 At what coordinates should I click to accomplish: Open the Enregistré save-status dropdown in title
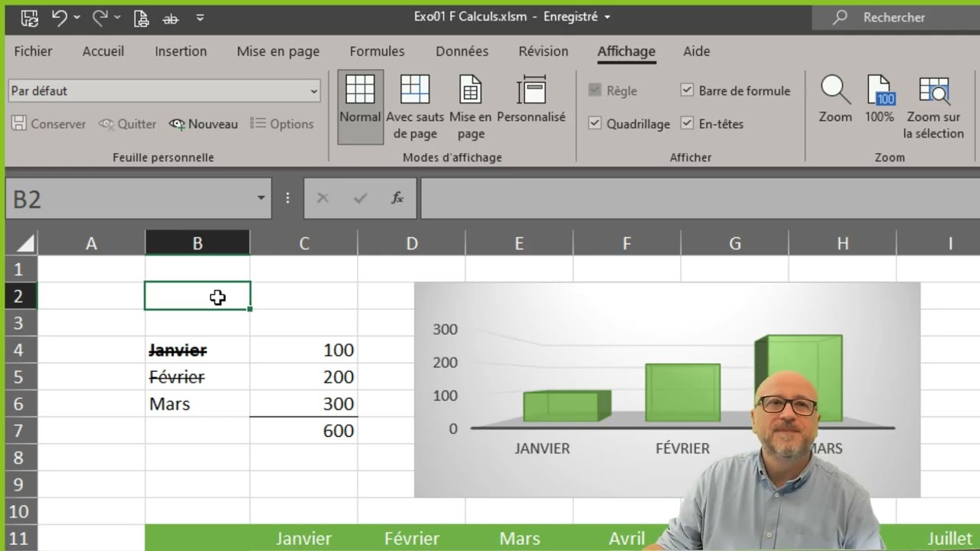(607, 17)
